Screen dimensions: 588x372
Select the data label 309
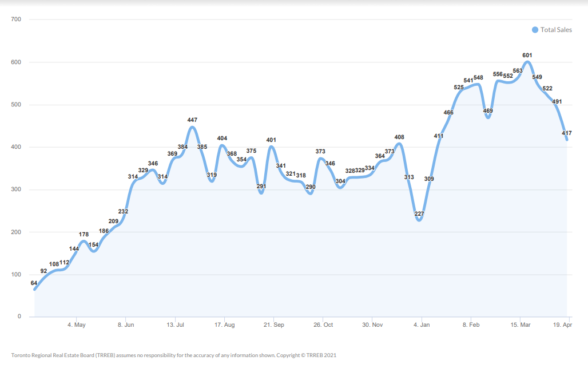click(429, 179)
